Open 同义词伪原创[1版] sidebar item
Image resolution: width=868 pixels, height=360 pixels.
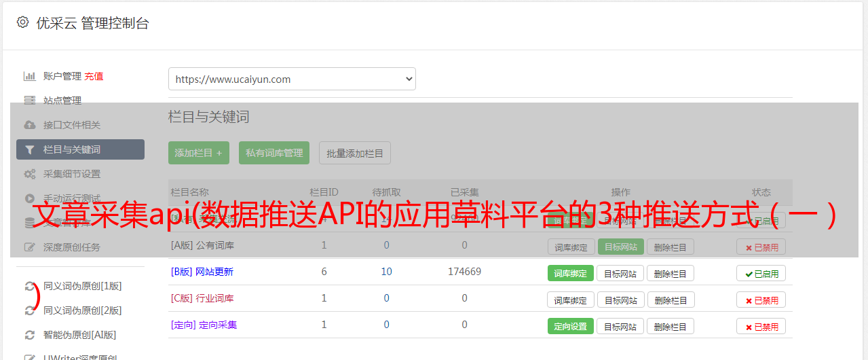[x=83, y=287]
